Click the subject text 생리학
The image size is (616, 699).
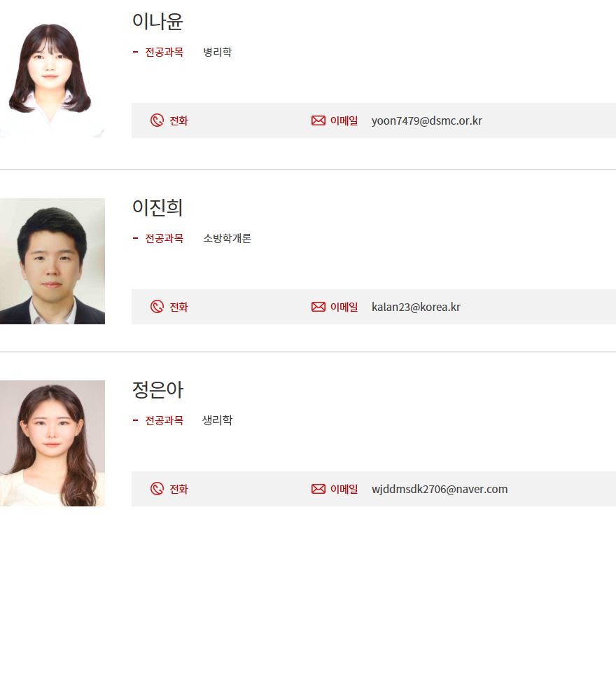tap(218, 420)
